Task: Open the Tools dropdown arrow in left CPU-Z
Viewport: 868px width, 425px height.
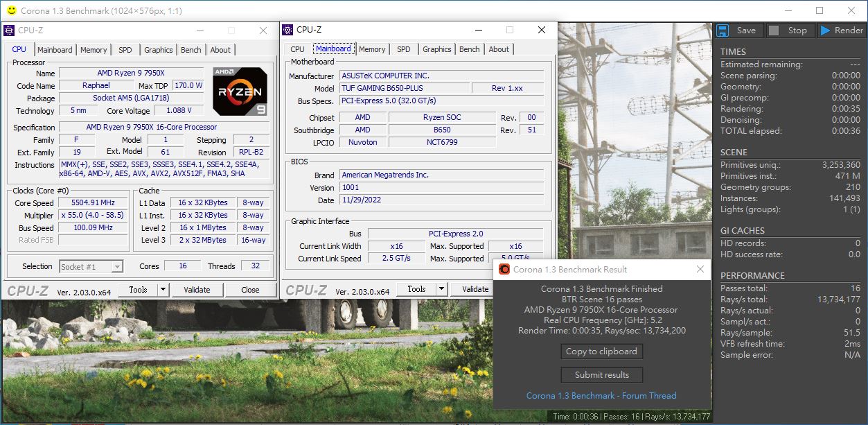Action: [x=163, y=290]
